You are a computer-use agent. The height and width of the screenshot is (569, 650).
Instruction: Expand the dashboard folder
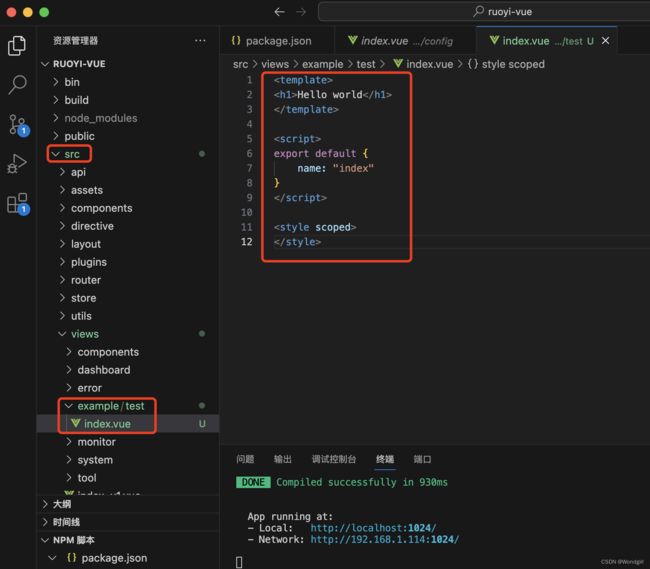(128, 370)
